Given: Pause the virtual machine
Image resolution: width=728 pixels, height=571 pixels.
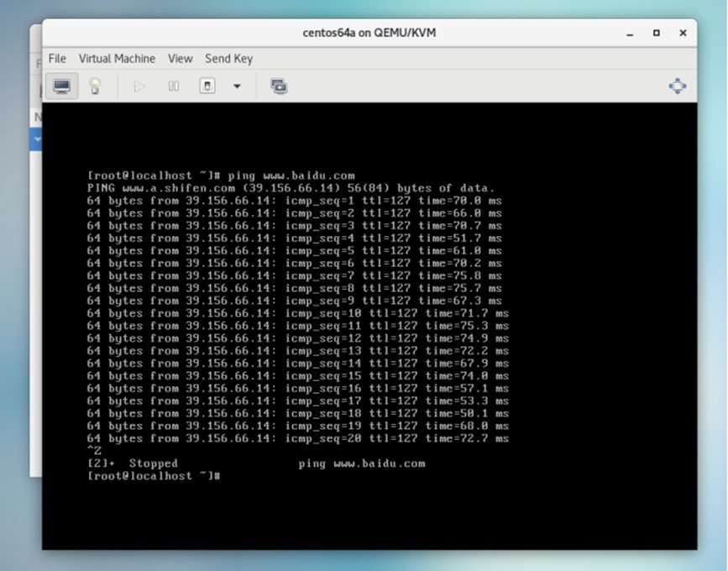Looking at the screenshot, I should point(174,86).
